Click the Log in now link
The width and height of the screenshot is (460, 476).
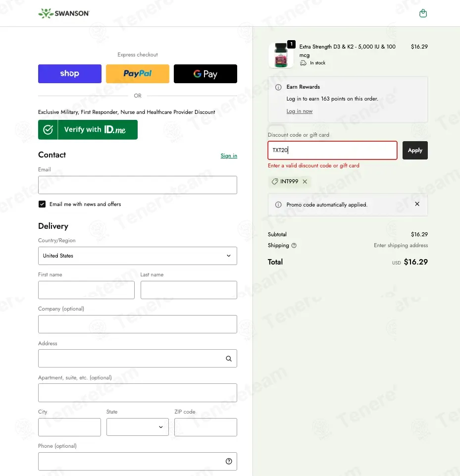[x=300, y=111]
